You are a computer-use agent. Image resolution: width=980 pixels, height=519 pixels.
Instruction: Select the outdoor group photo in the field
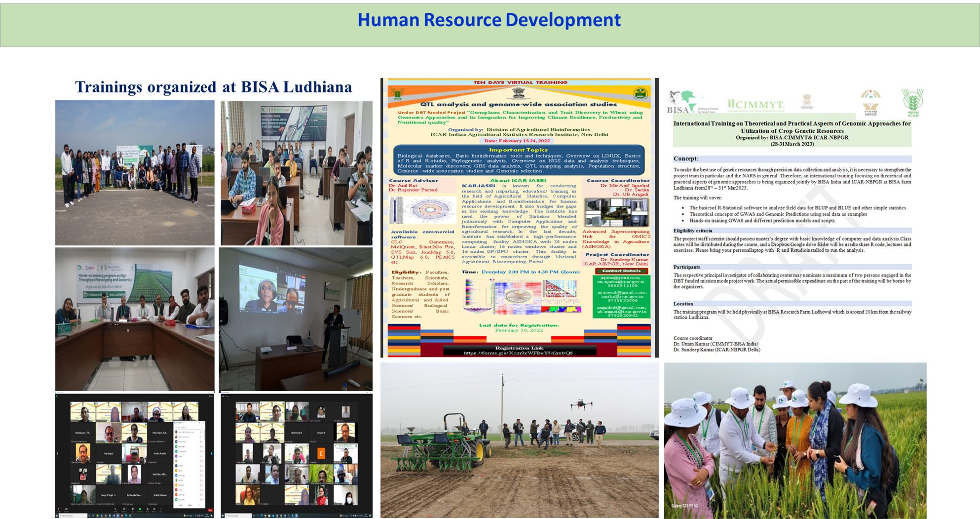135,173
